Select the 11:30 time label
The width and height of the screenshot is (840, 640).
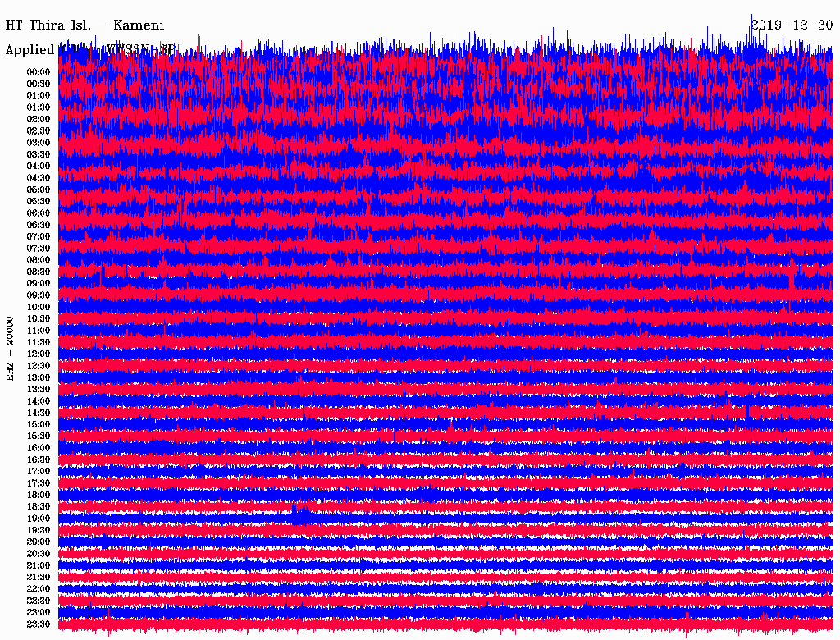tap(38, 342)
